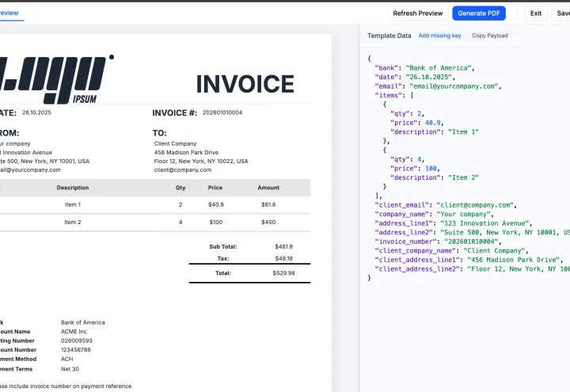Click the price 40.9 value in the JSON
Image resolution: width=570 pixels, height=392 pixels.
432,123
